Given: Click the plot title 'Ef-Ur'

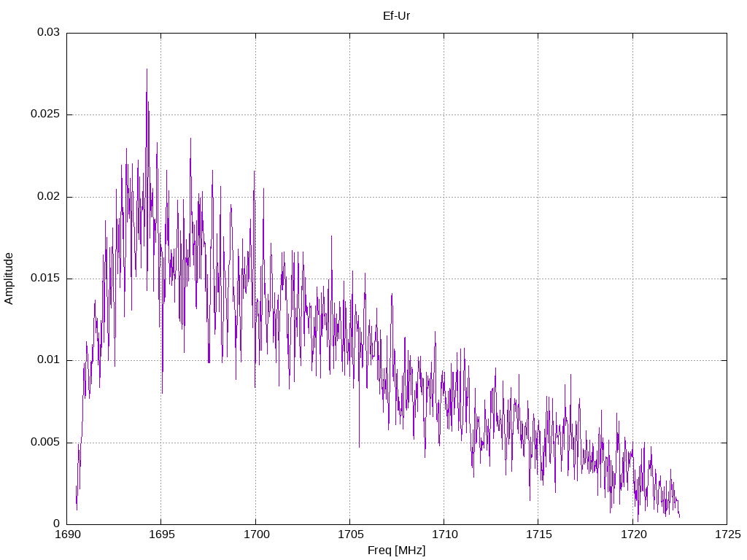Looking at the screenshot, I should 396,16.
